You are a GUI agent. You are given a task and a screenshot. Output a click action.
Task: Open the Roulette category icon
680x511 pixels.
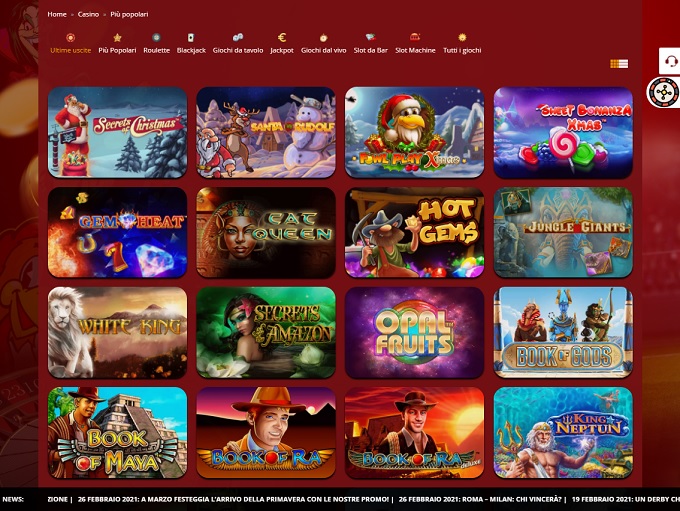point(156,37)
